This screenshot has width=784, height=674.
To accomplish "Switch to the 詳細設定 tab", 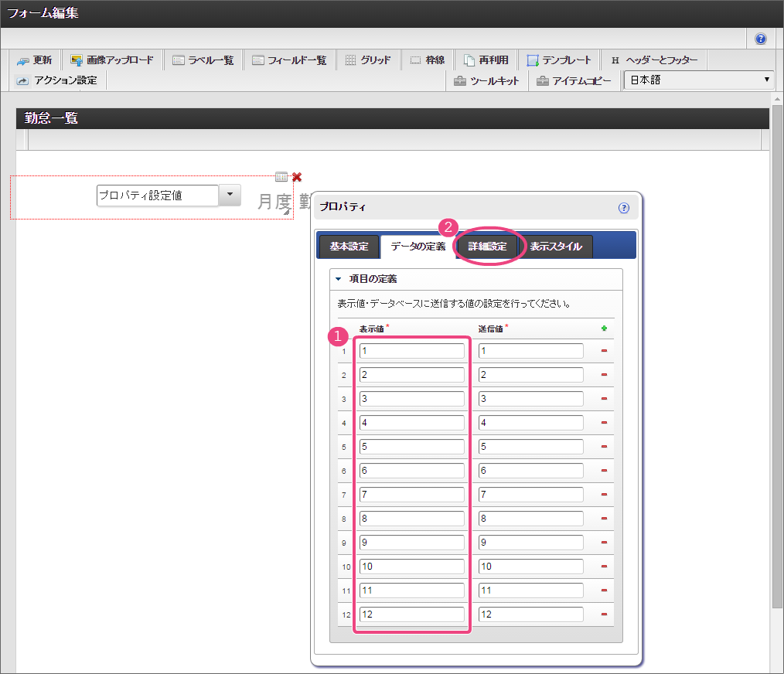I will [487, 247].
